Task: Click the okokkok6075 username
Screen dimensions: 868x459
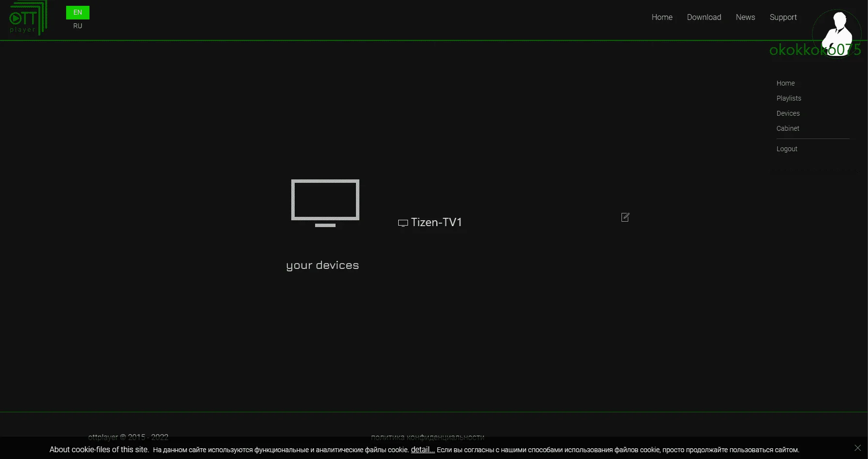Action: [x=815, y=50]
